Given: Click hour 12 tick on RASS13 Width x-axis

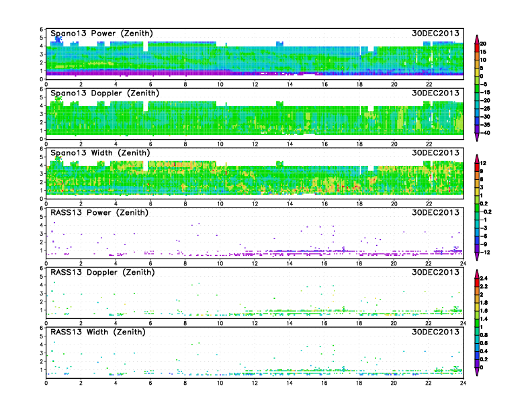Looking at the screenshot, I should click(x=255, y=383).
